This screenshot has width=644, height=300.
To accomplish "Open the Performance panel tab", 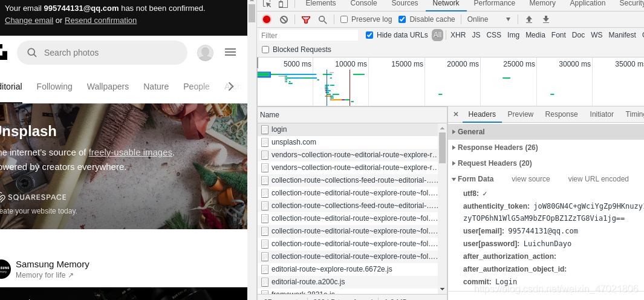I will tap(494, 3).
